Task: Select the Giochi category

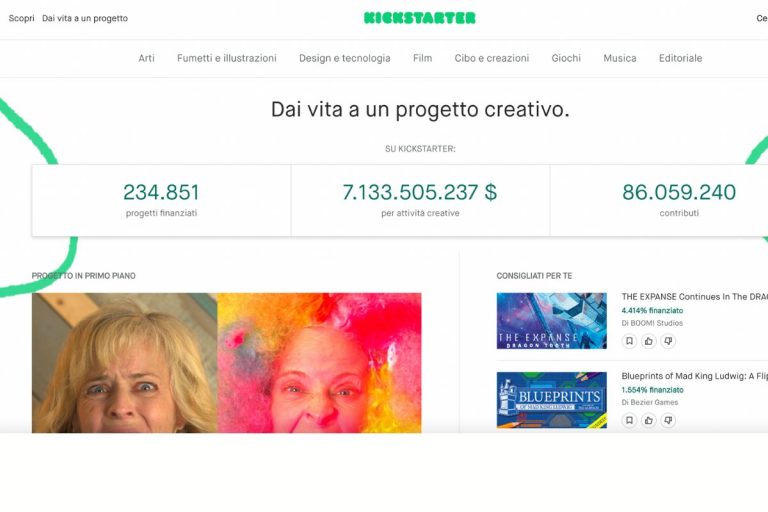Action: coord(566,58)
